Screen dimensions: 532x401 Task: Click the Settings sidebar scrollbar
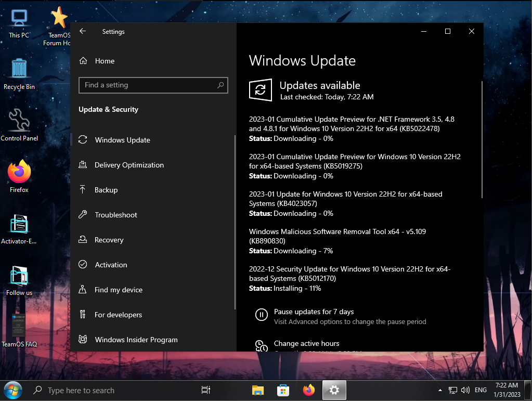coord(235,222)
